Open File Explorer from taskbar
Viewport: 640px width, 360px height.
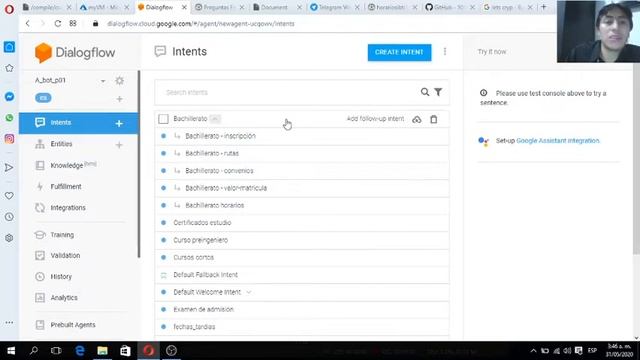(x=102, y=351)
